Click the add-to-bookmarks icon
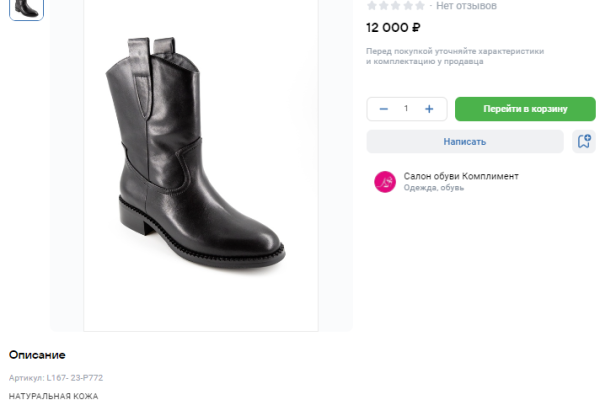This screenshot has height=400, width=600. 583,142
